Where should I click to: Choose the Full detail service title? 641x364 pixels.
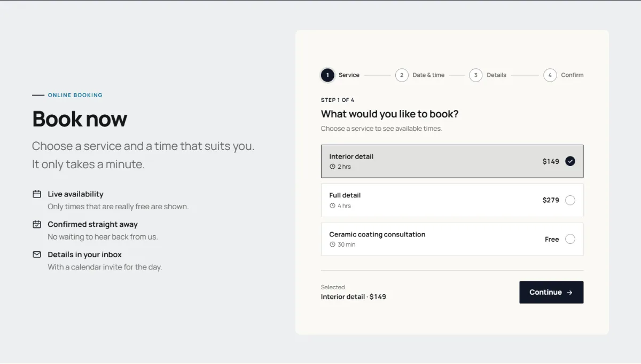345,195
